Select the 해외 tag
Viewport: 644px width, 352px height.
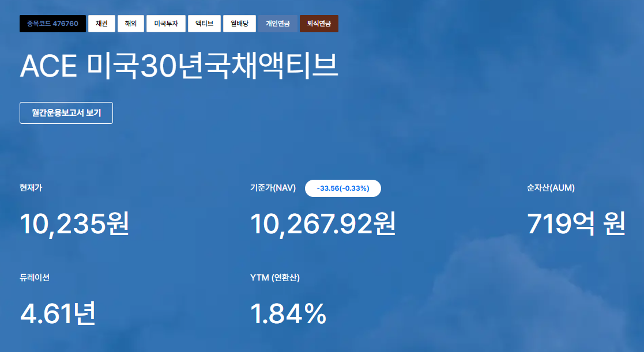(x=131, y=24)
